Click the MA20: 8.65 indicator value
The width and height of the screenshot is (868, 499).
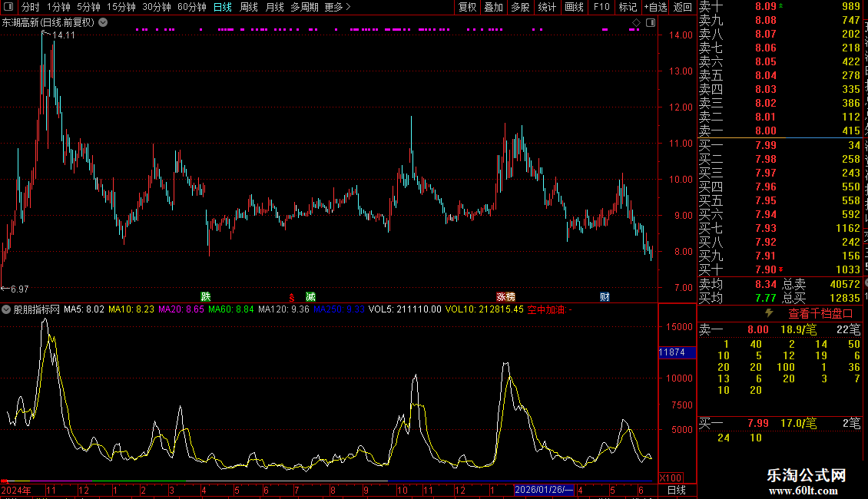[x=181, y=309]
